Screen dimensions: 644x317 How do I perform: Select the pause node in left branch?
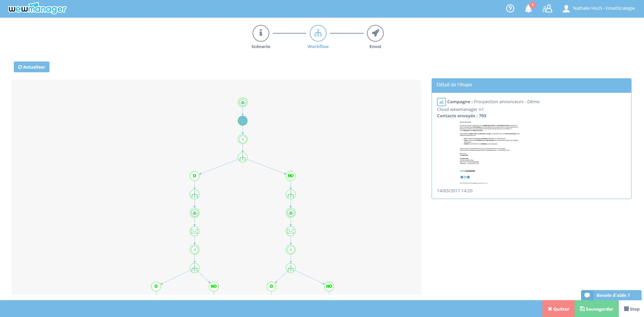[195, 250]
